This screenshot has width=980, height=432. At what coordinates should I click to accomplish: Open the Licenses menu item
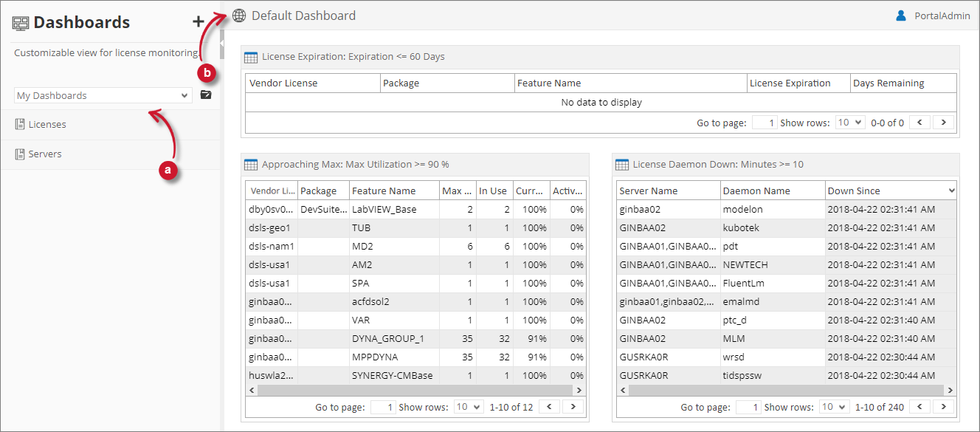(110, 125)
